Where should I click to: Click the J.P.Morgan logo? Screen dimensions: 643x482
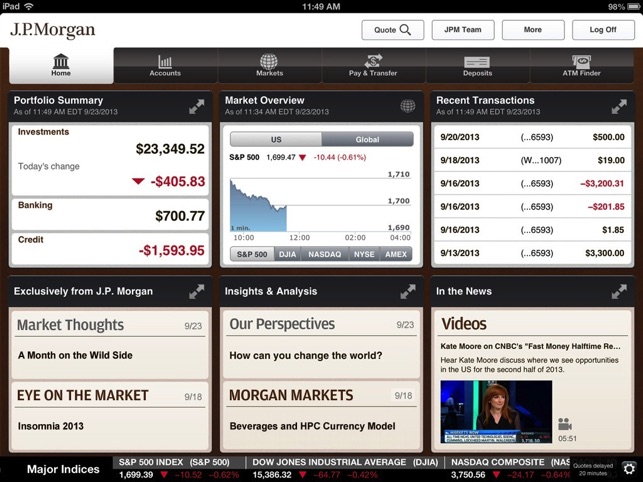pyautogui.click(x=52, y=30)
